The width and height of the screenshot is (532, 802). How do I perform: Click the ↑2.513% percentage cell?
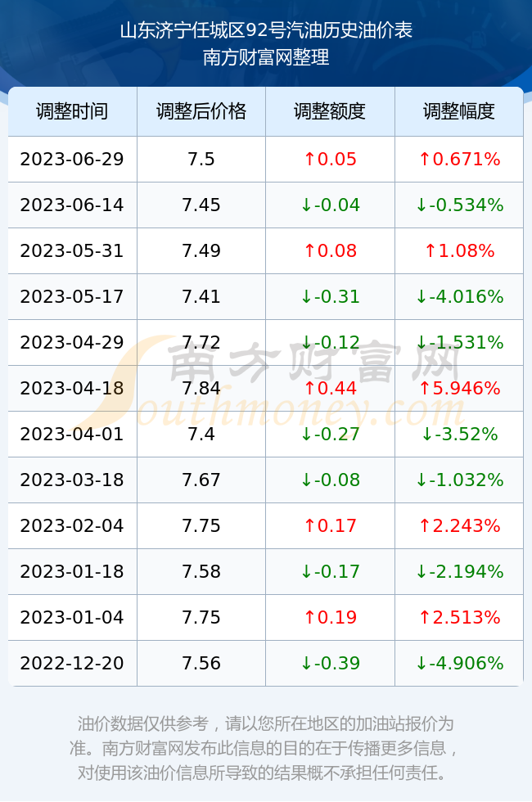coord(459,617)
